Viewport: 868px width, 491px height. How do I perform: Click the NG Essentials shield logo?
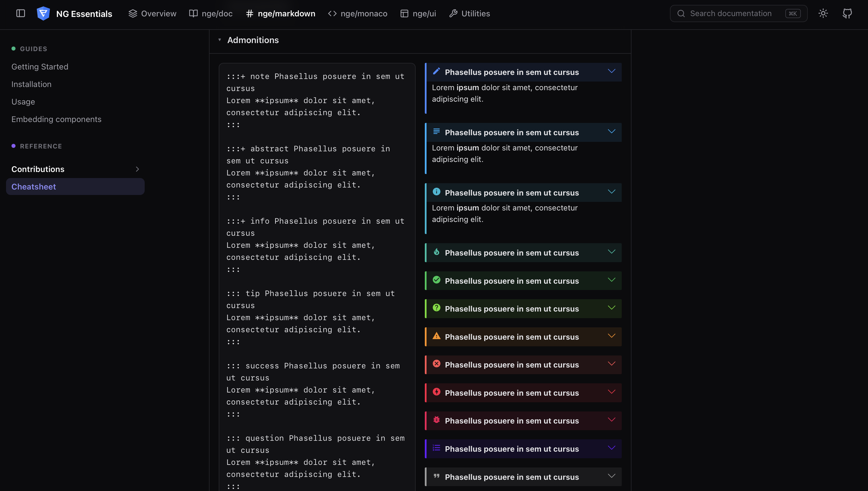(43, 13)
